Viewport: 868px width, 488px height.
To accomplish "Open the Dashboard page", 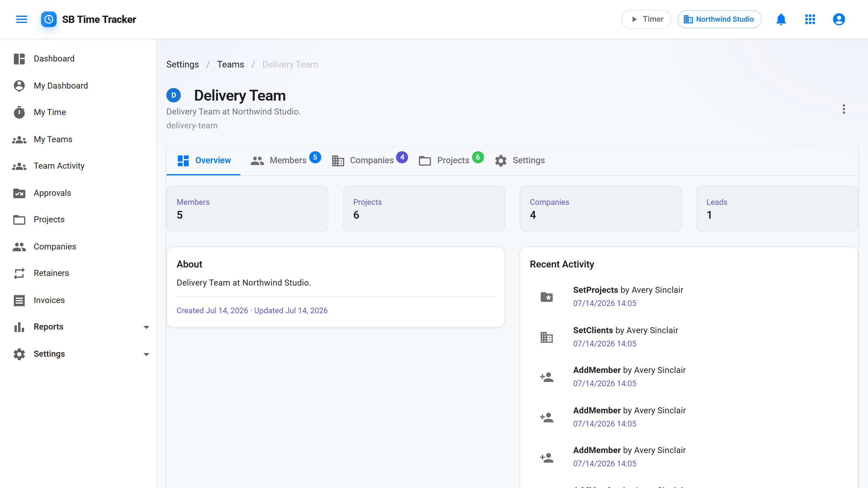I will 78,59.
